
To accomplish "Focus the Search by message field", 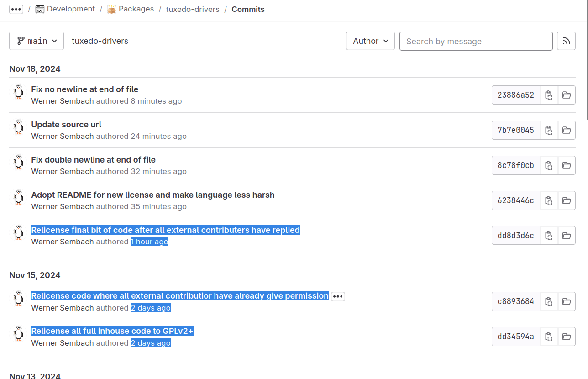I will (x=476, y=41).
